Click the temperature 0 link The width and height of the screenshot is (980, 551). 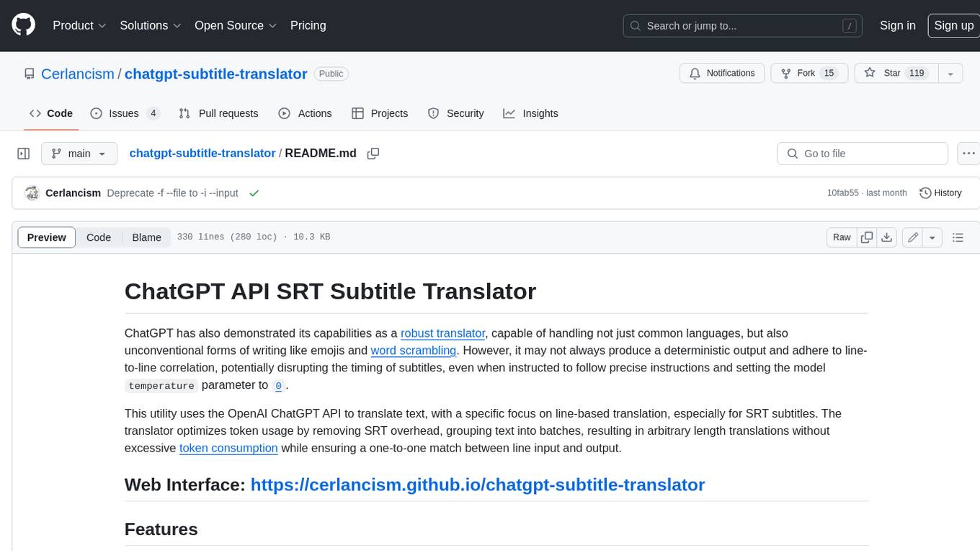279,385
